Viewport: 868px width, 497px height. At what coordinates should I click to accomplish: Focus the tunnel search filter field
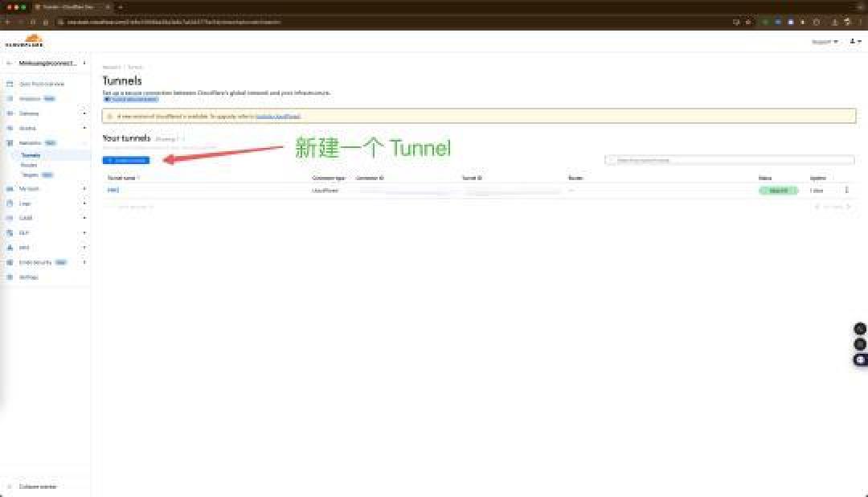coord(730,160)
